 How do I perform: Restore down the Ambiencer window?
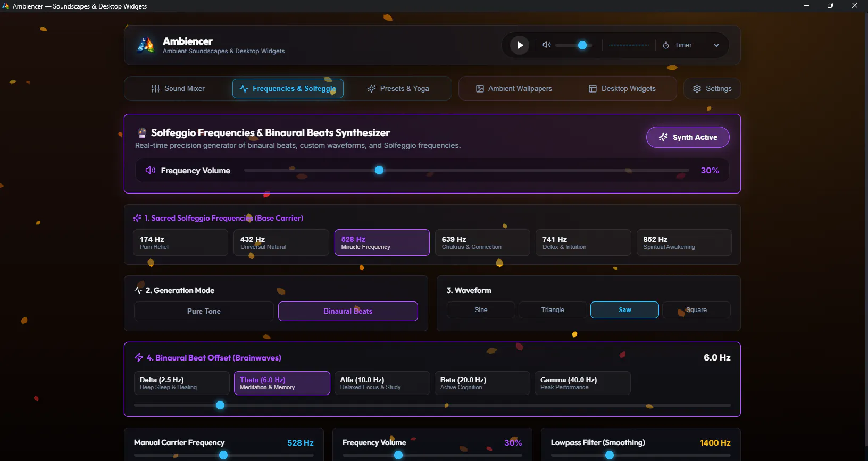[x=830, y=6]
